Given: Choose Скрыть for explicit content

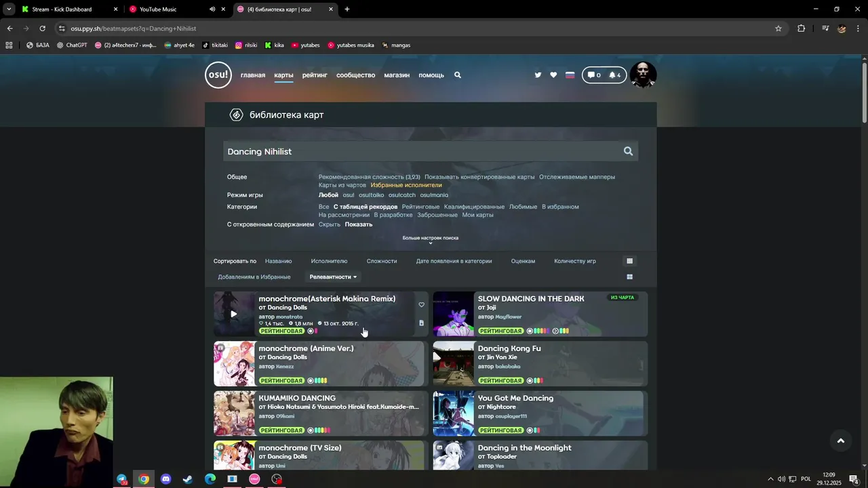Looking at the screenshot, I should click(x=330, y=224).
